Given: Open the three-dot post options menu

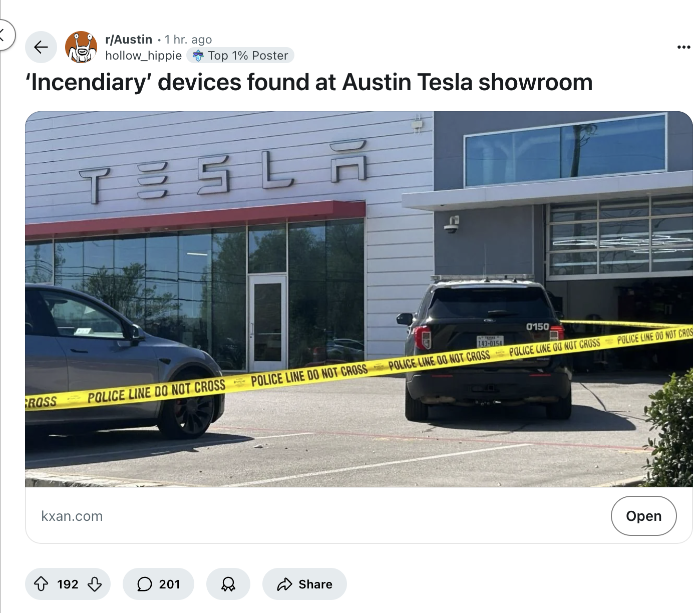Looking at the screenshot, I should click(x=683, y=47).
